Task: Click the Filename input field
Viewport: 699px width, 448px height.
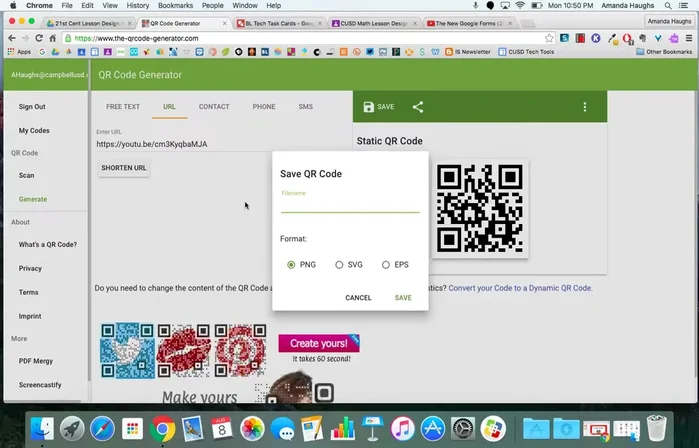Action: click(349, 205)
